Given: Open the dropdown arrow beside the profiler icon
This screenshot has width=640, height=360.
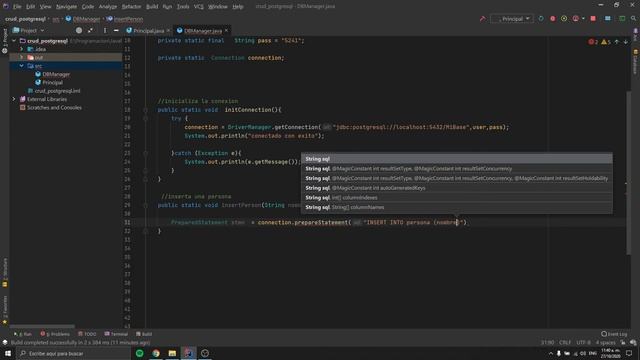Looking at the screenshot, I should click(x=583, y=19).
